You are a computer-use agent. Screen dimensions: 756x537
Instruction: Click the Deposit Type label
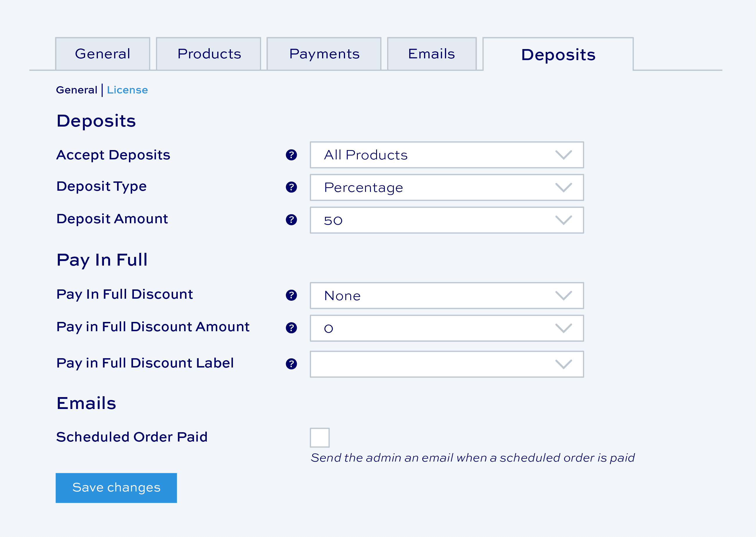101,186
